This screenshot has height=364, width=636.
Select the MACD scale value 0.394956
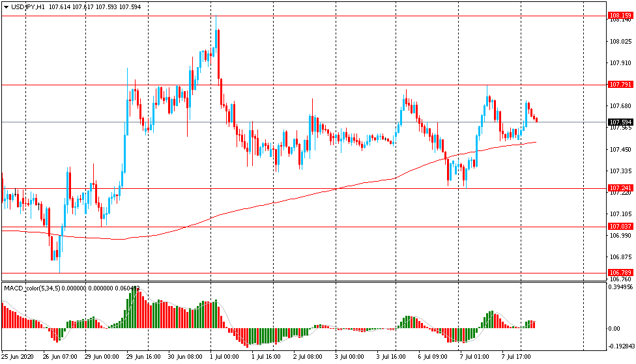point(620,287)
